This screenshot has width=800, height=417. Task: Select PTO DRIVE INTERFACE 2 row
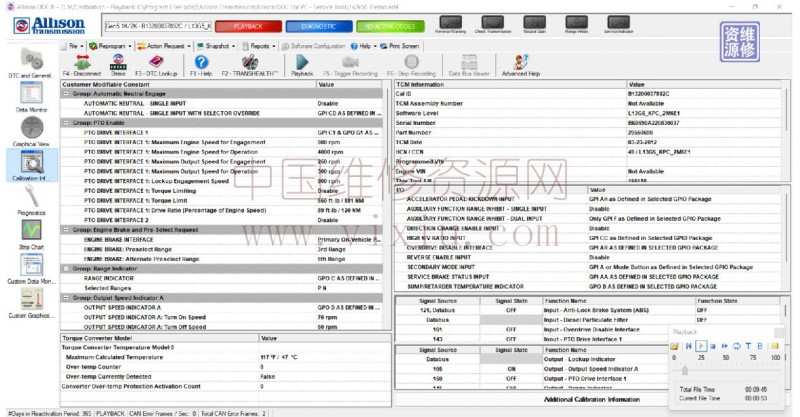[221, 220]
